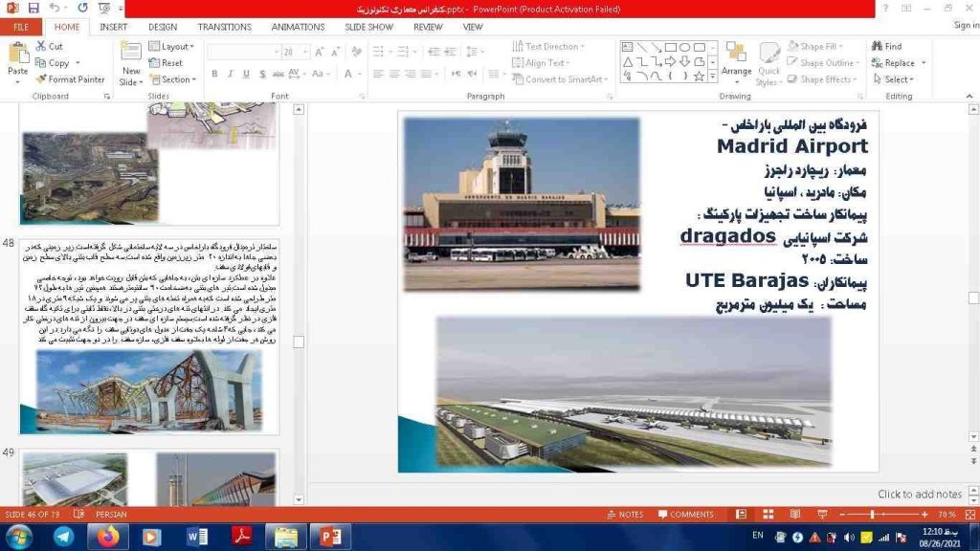
Task: Select the oval shape in gallery
Action: coord(684,48)
